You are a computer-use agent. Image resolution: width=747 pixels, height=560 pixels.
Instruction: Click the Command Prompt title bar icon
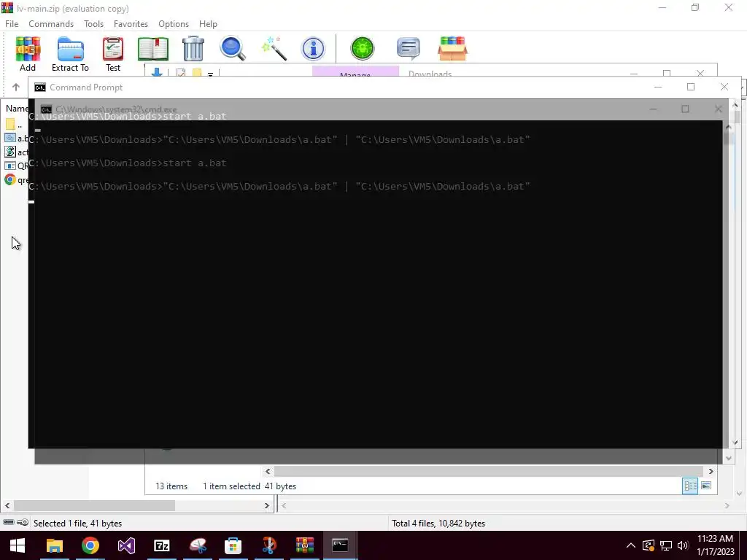(x=40, y=87)
